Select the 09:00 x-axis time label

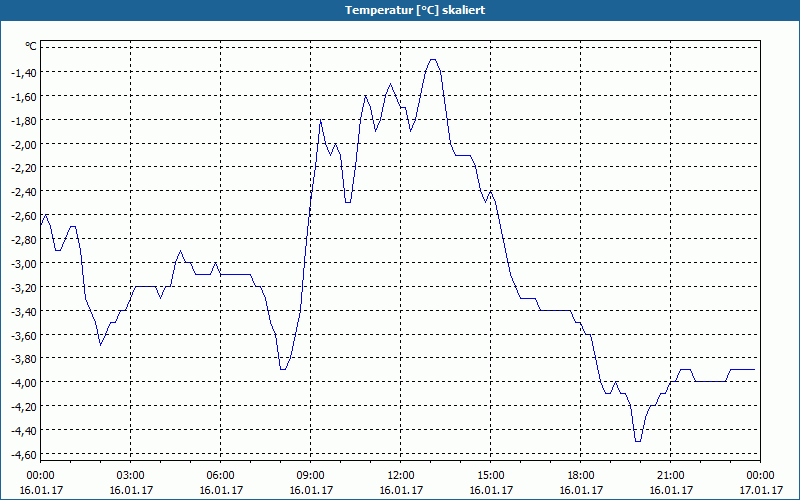311,476
